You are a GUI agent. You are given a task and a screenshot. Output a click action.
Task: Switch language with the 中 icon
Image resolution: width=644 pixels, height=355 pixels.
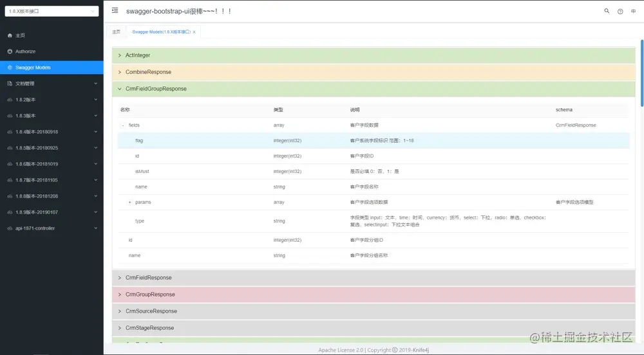(x=633, y=12)
